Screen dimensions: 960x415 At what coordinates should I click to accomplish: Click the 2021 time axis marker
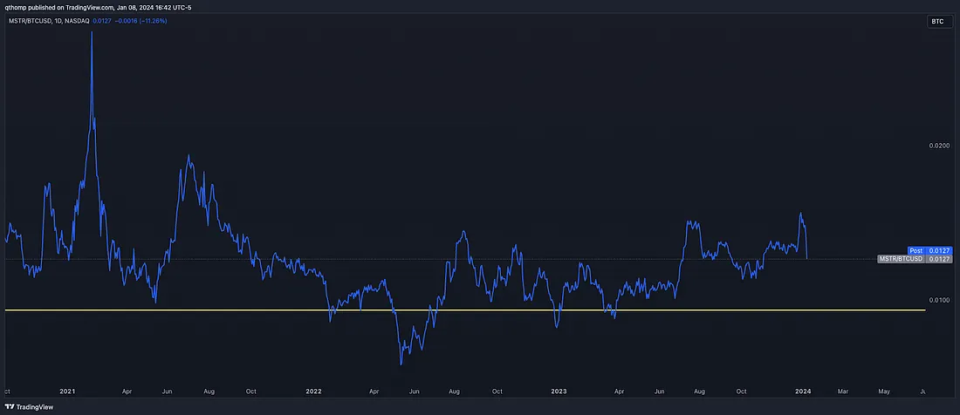68,390
